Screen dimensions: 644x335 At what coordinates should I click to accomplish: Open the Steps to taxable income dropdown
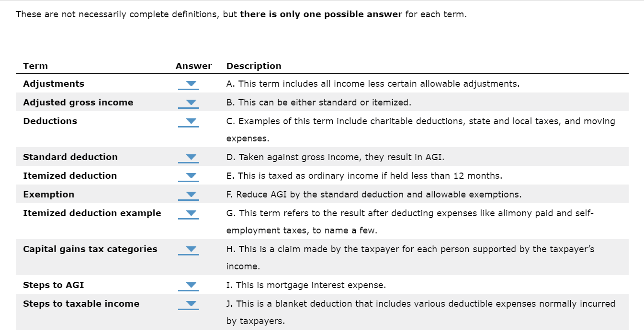(x=190, y=303)
